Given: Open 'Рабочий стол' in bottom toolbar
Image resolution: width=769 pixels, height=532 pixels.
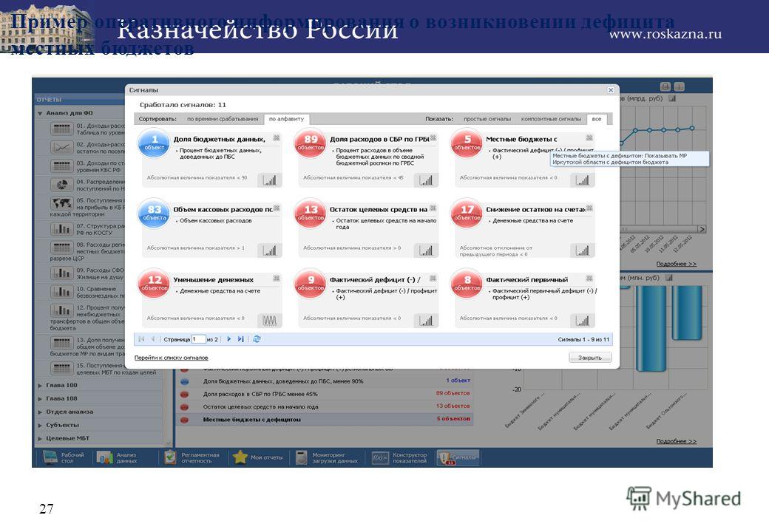Looking at the screenshot, I should (x=64, y=457).
